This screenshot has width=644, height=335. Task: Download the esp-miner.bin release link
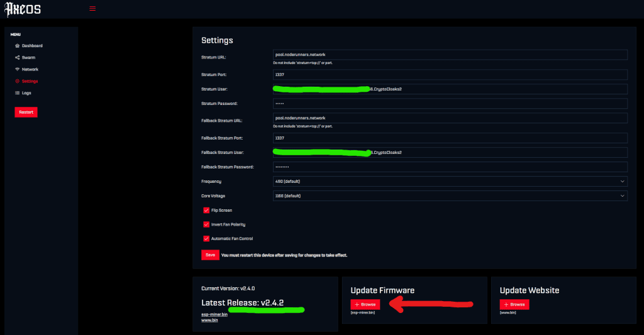(214, 314)
